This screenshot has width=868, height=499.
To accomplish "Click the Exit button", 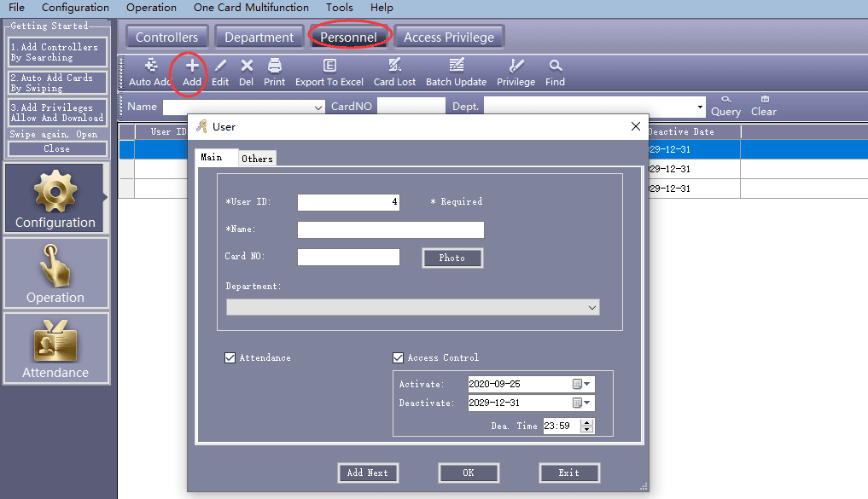I will pos(569,473).
